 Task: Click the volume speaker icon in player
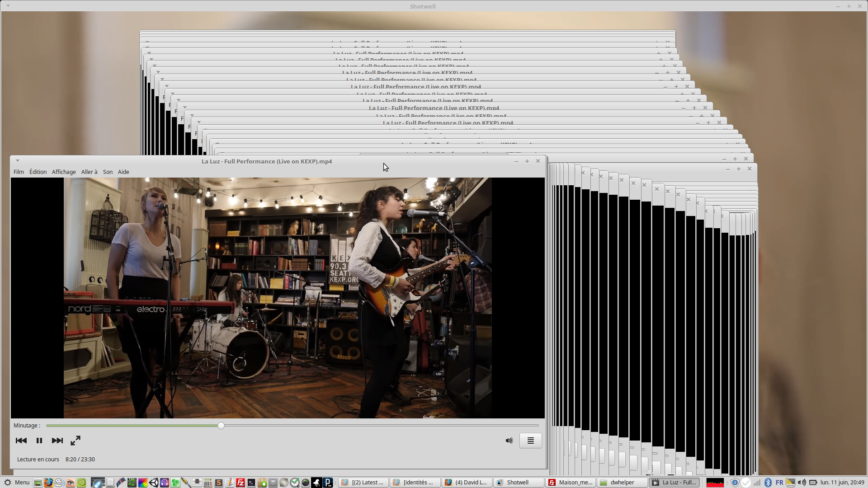point(509,441)
